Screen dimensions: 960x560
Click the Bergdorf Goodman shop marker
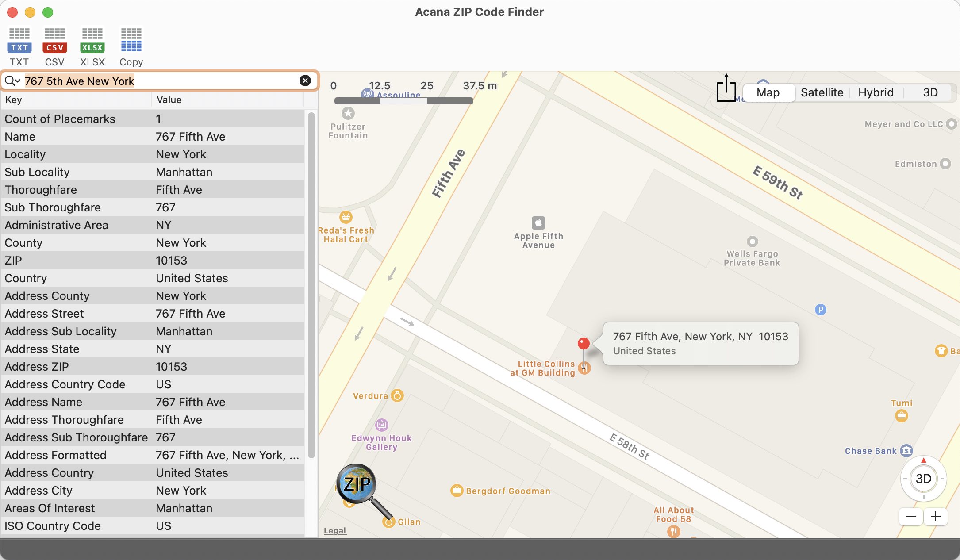point(457,491)
